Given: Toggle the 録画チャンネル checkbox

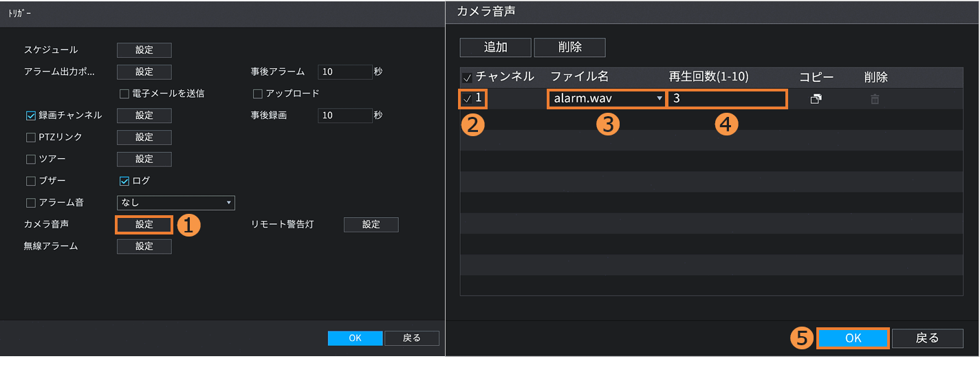Looking at the screenshot, I should (x=31, y=116).
